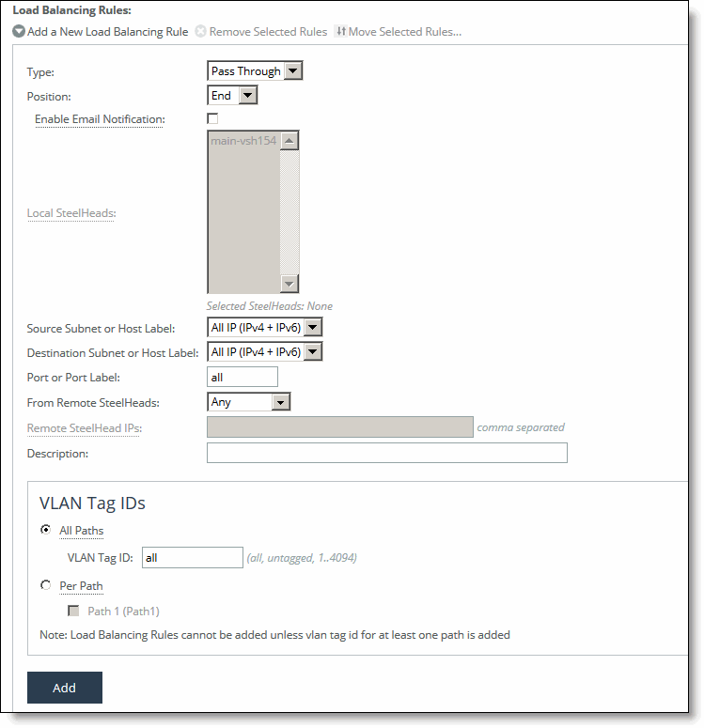Click the All Paths label text
This screenshot has width=704, height=728.
pos(82,531)
